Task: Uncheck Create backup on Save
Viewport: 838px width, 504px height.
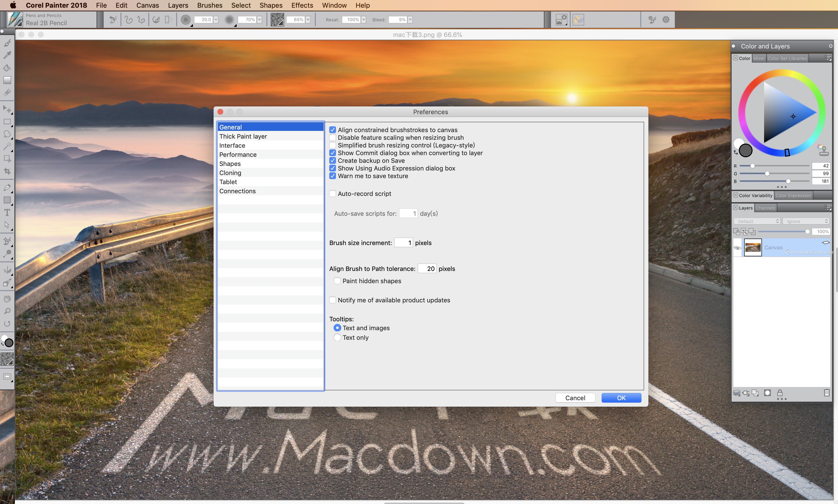Action: pos(333,161)
